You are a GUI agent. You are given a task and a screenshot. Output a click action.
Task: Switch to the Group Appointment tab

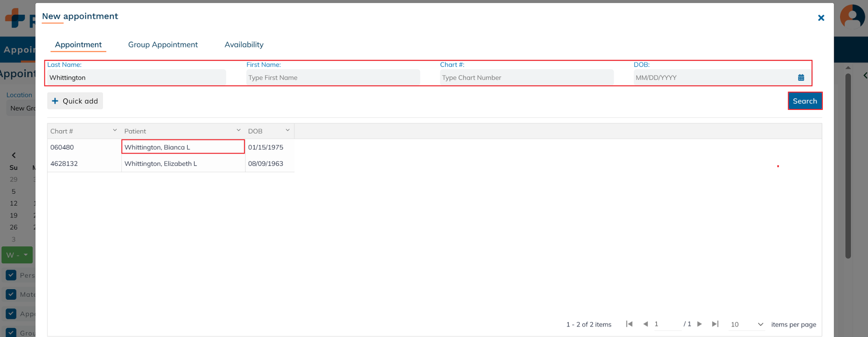[x=163, y=45]
